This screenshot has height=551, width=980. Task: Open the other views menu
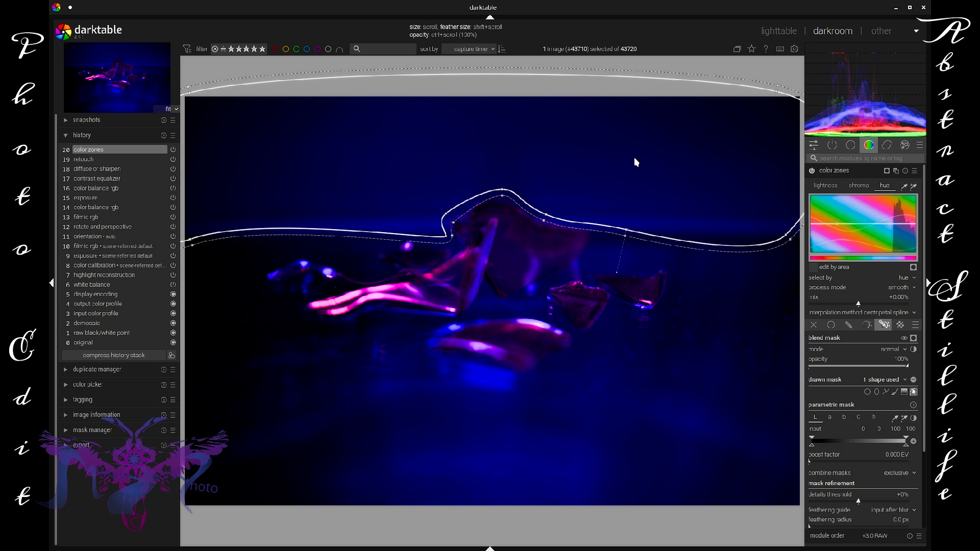(x=881, y=31)
